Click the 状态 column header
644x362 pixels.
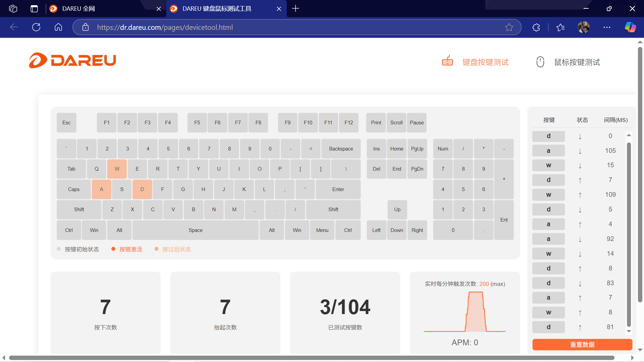click(582, 120)
